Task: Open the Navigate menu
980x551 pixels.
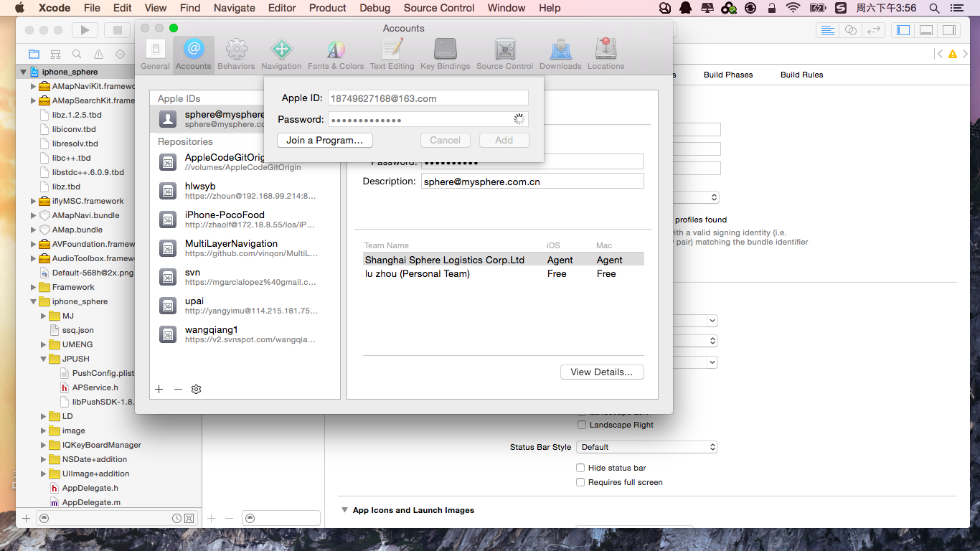Action: tap(235, 8)
